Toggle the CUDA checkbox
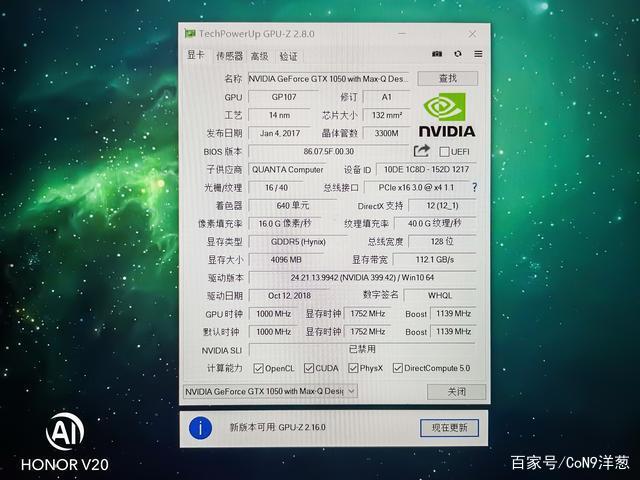The height and width of the screenshot is (480, 640). (309, 368)
